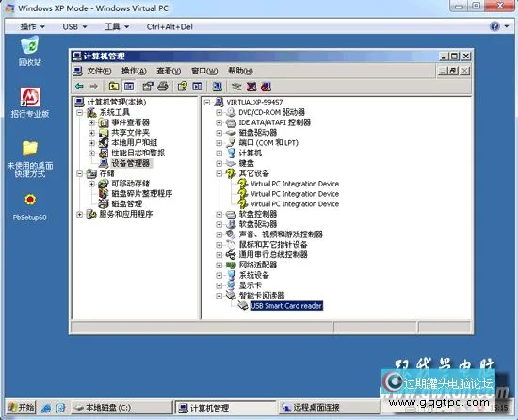Expand the 通用串行总线控制器 category
Image resolution: width=518 pixels, height=420 pixels.
[219, 255]
